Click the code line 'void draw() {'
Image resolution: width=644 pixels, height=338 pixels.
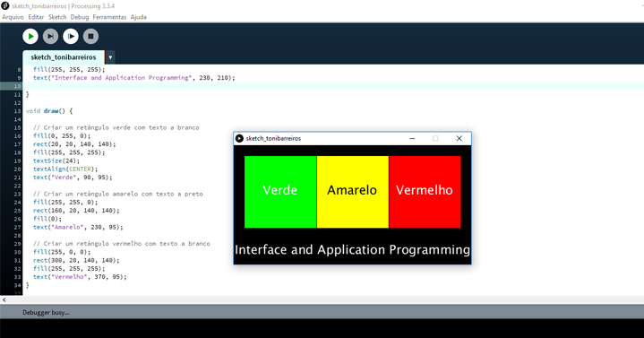49,111
